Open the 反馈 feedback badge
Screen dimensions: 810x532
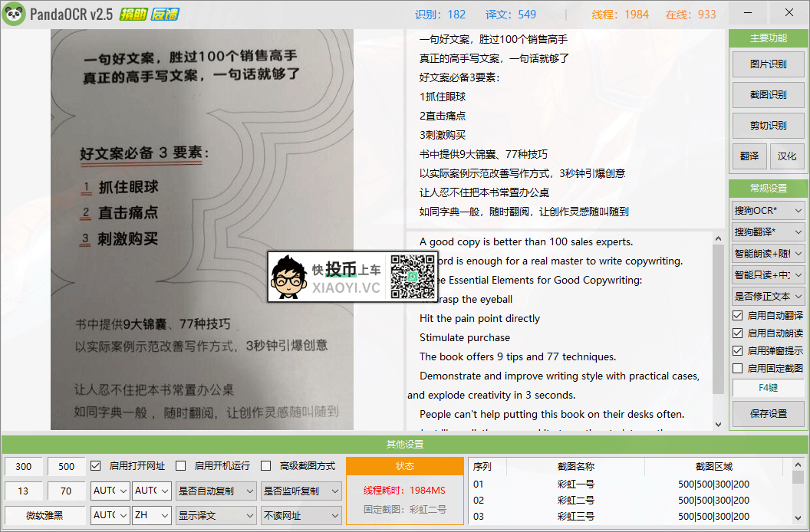click(166, 15)
